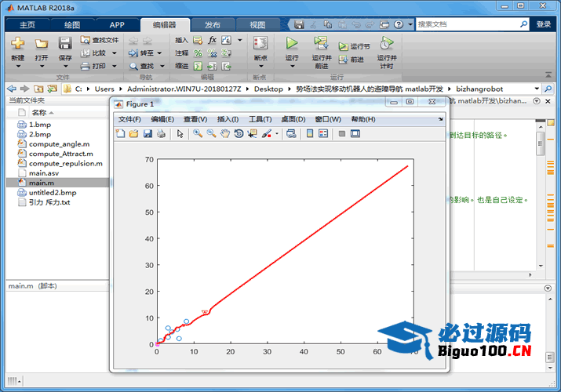Click the Compare (比较) tool
Image resolution: width=561 pixels, height=392 pixels.
point(93,53)
